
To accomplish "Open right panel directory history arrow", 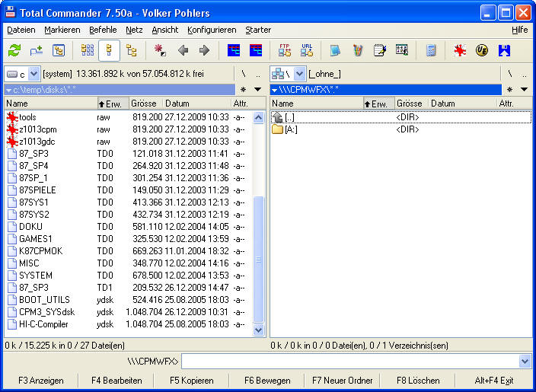I will tap(524, 90).
